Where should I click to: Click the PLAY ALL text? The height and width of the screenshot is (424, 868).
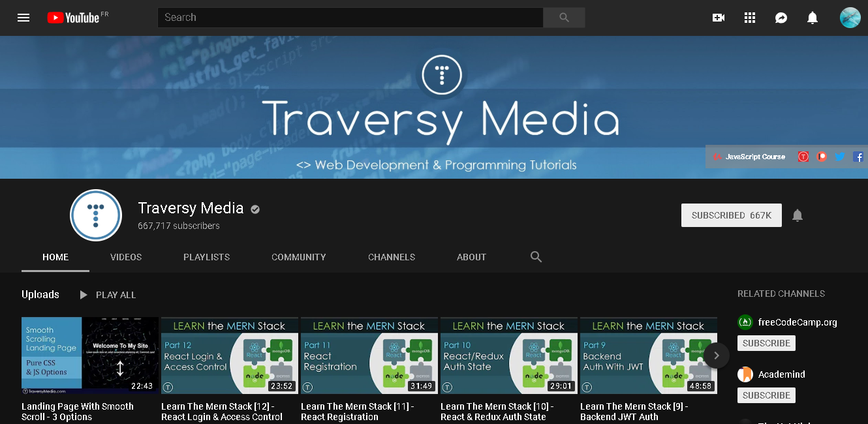pyautogui.click(x=116, y=295)
